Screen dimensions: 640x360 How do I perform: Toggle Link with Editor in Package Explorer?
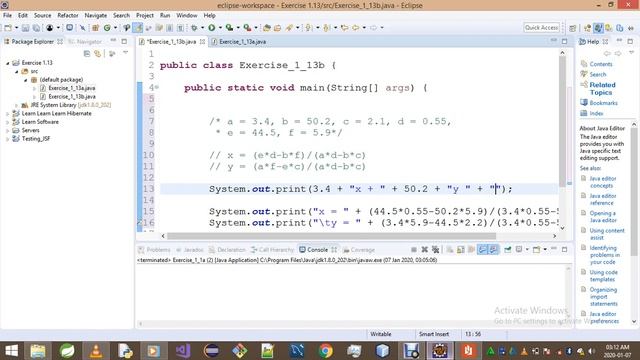point(98,53)
